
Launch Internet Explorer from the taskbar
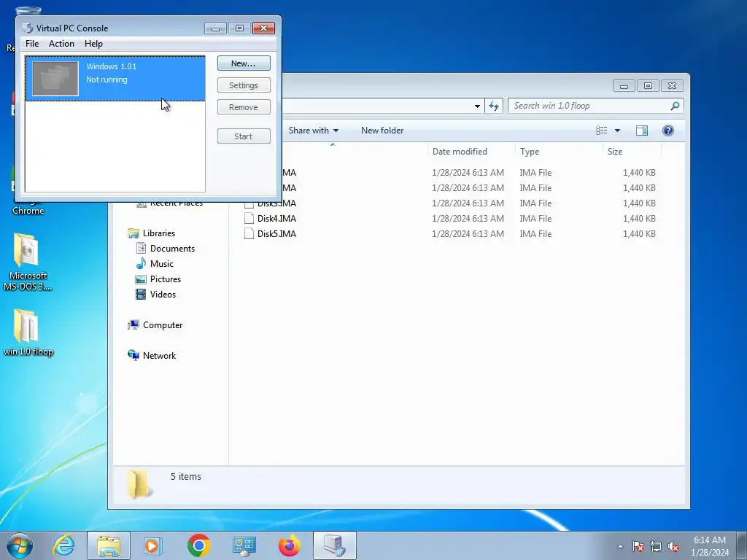tap(64, 545)
